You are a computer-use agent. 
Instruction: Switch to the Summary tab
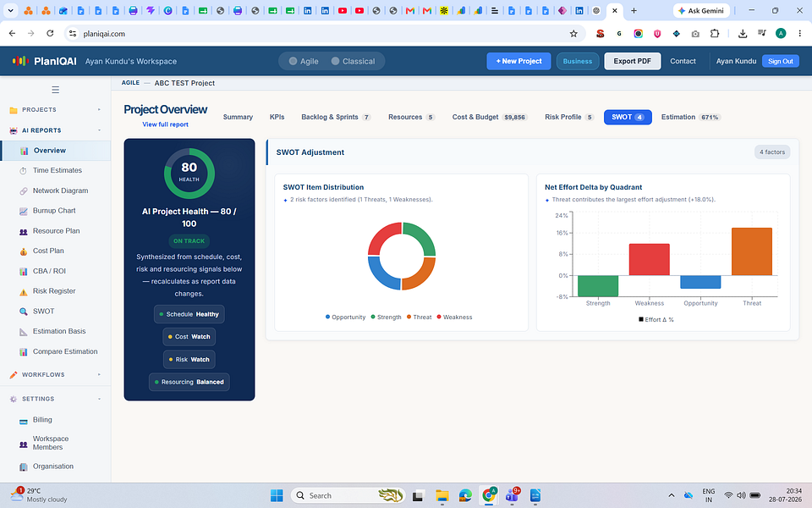click(x=238, y=117)
